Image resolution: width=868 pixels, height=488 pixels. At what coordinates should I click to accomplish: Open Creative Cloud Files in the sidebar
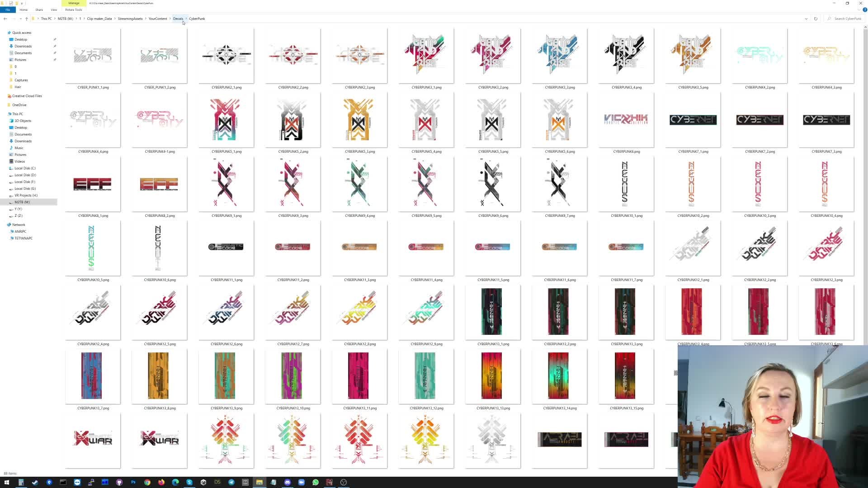27,96
